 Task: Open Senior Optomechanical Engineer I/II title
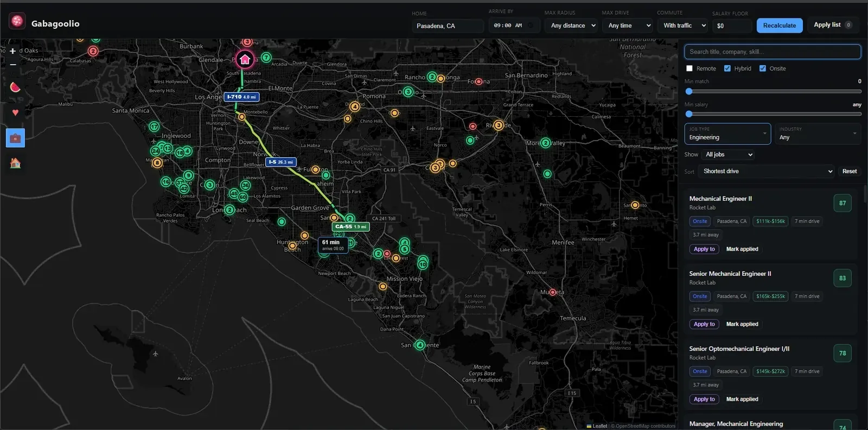tap(739, 349)
